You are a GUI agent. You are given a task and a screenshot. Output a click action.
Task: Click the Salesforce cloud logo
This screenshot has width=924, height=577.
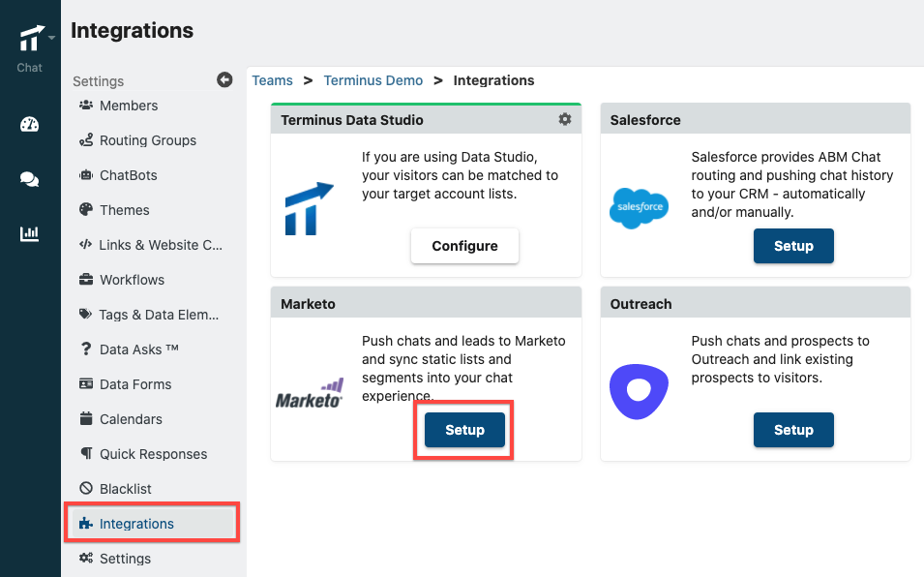pyautogui.click(x=640, y=207)
